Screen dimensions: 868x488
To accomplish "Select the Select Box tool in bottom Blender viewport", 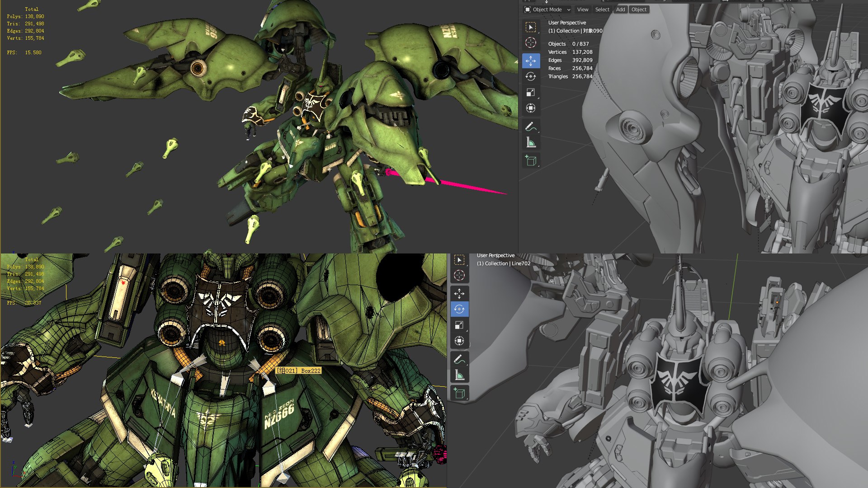I will point(459,260).
